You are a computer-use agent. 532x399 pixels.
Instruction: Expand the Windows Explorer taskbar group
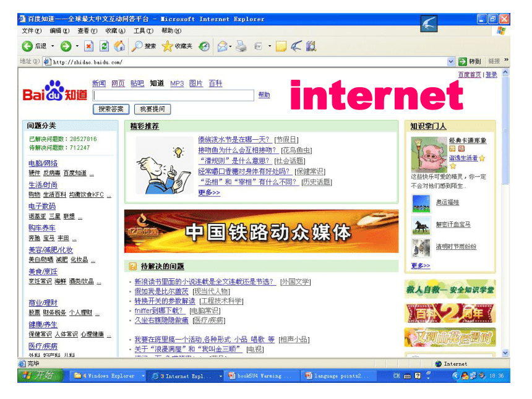tap(143, 376)
